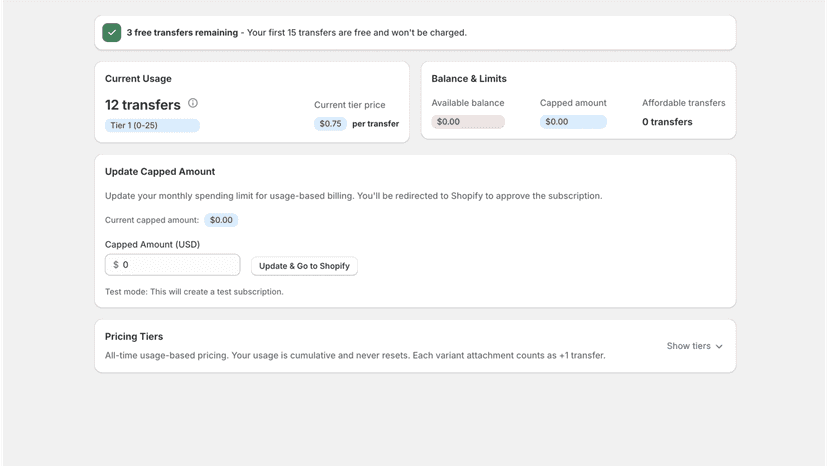
Task: Click the Balance & Limits heading
Action: click(x=469, y=79)
